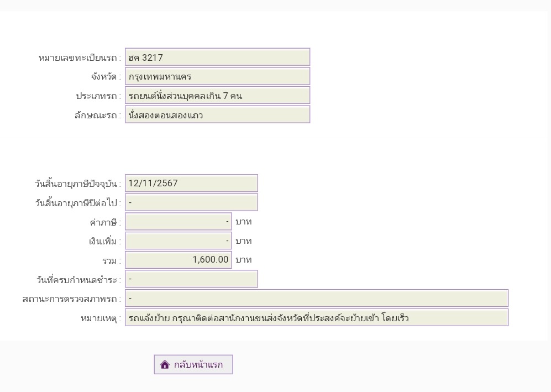Click the label วันสิ้นอายุภาษีปัจจุบัน
The image size is (551, 392).
pyautogui.click(x=78, y=184)
